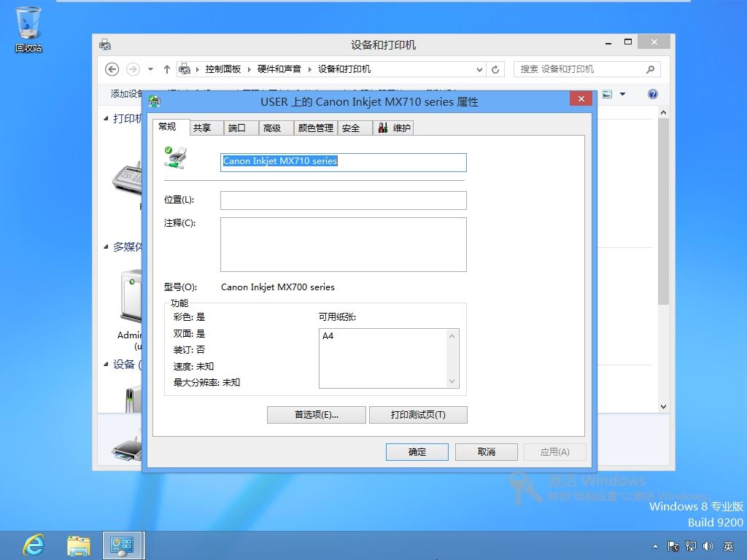This screenshot has width=747, height=560.
Task: Expand the address bar history dropdown
Action: click(479, 69)
